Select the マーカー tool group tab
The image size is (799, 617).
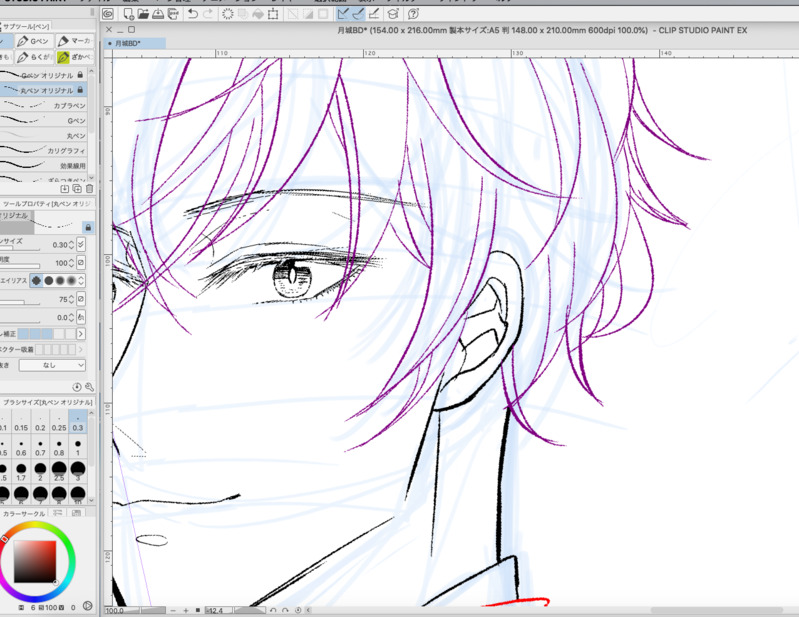(x=75, y=41)
